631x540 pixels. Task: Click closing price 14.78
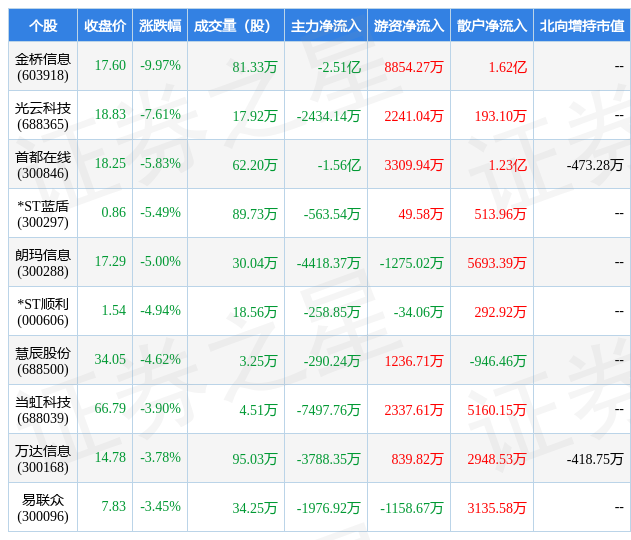tap(110, 457)
